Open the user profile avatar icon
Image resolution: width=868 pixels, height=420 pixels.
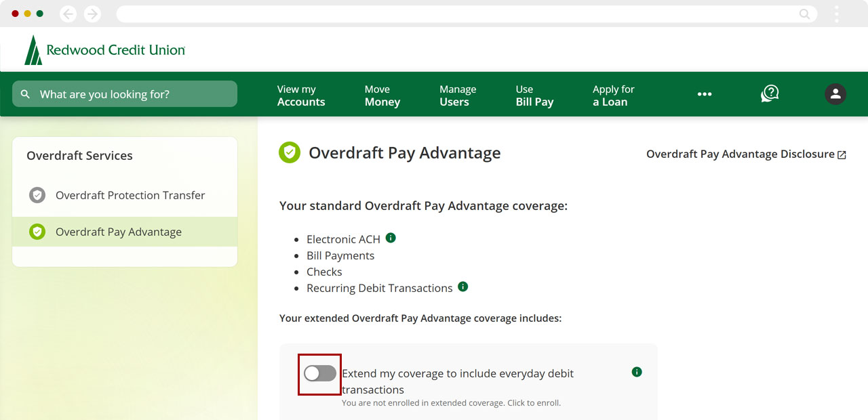click(x=835, y=94)
